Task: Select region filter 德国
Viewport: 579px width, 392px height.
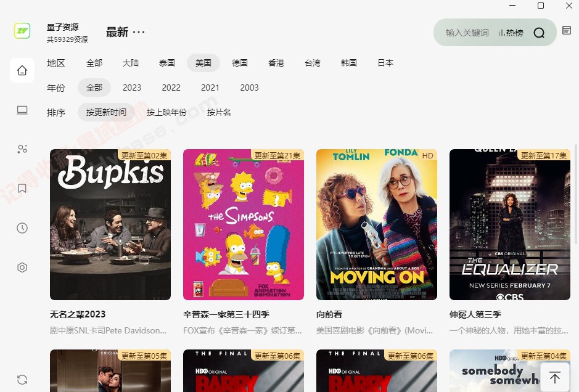Action: coord(240,63)
